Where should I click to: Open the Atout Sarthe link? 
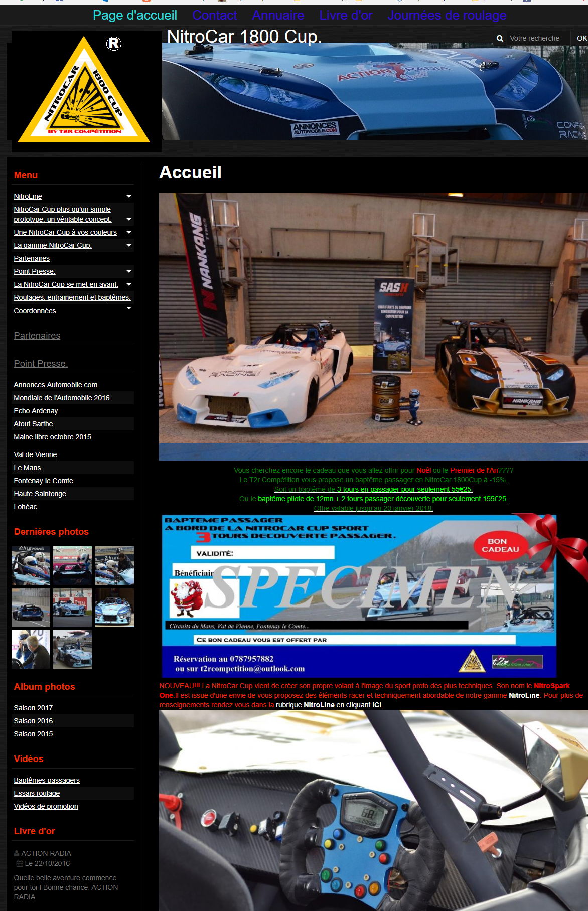pyautogui.click(x=33, y=424)
